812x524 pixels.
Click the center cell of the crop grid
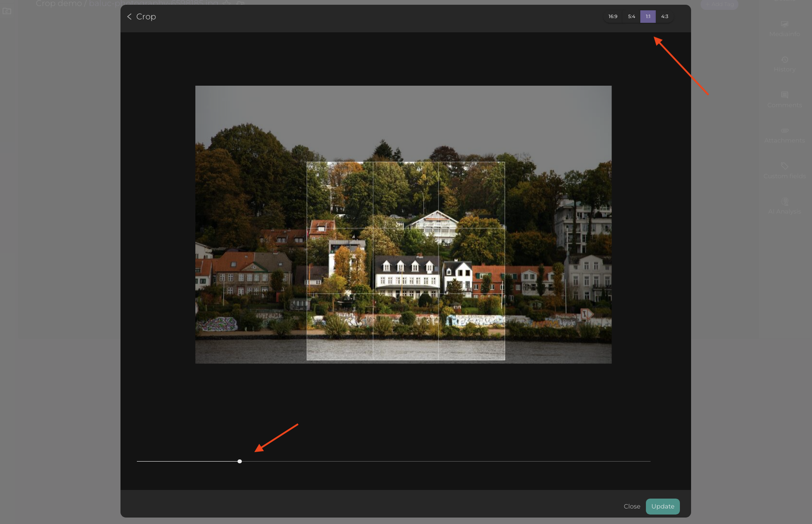[405, 261]
